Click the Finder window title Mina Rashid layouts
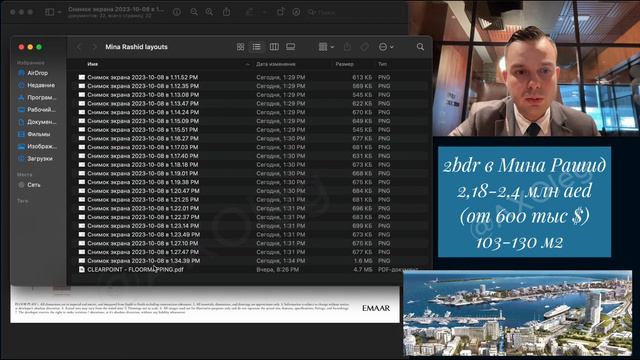 (136, 47)
